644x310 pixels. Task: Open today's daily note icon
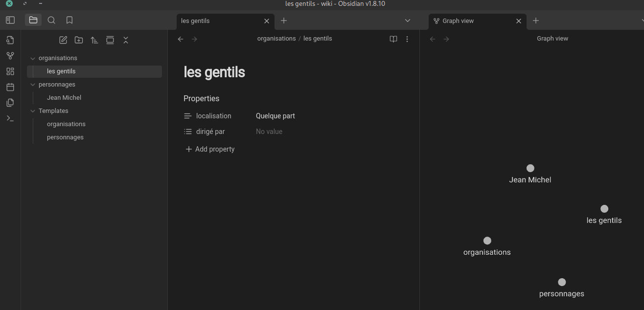click(x=10, y=87)
